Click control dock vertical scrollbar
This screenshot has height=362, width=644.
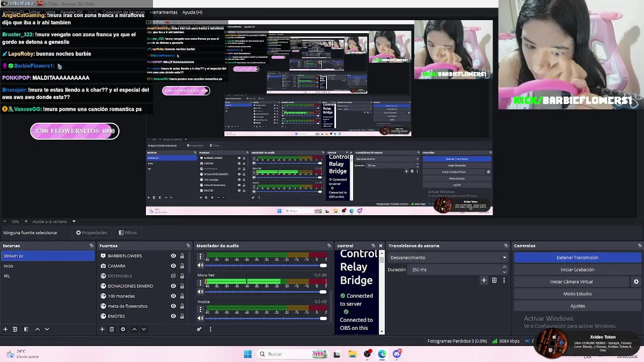coord(381,291)
